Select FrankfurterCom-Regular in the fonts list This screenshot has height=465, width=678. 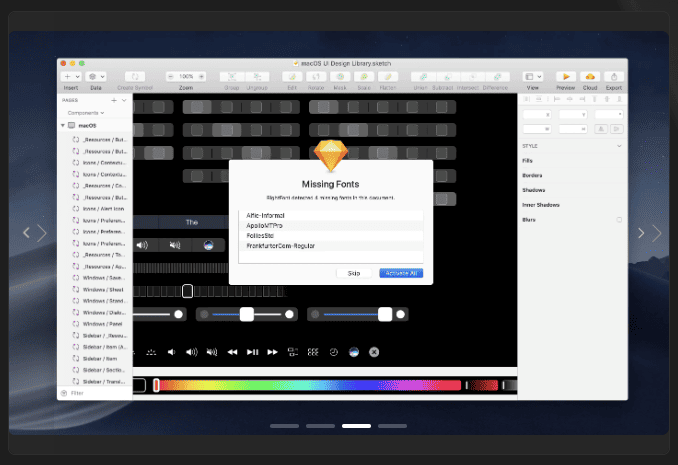tap(331, 246)
